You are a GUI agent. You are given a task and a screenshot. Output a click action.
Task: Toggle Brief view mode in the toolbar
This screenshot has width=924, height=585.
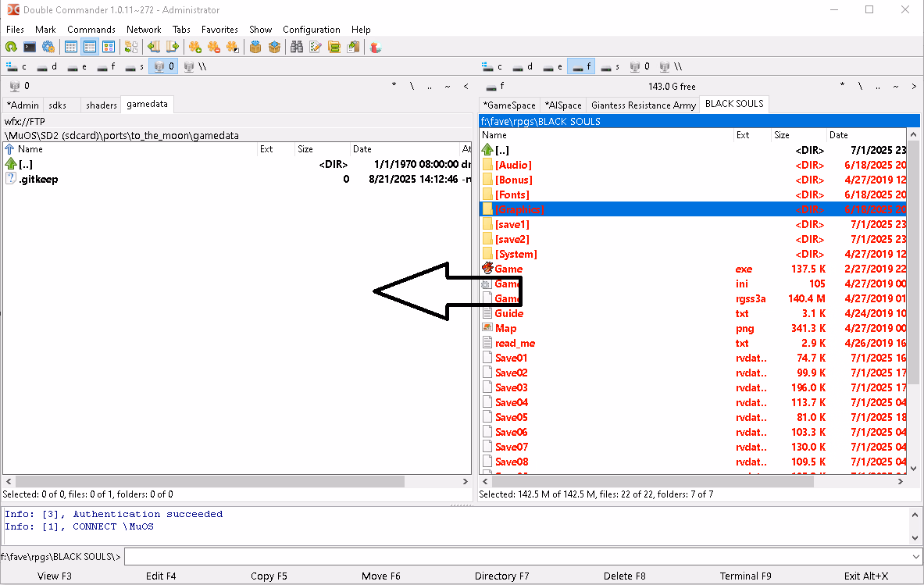71,47
